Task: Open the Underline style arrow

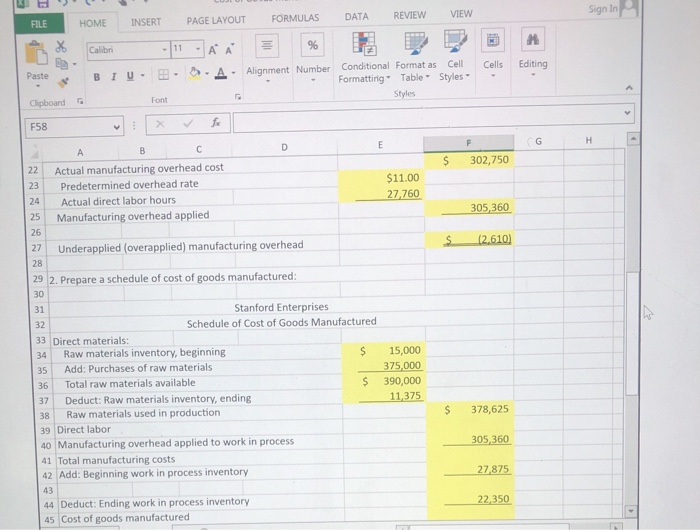Action: point(142,75)
